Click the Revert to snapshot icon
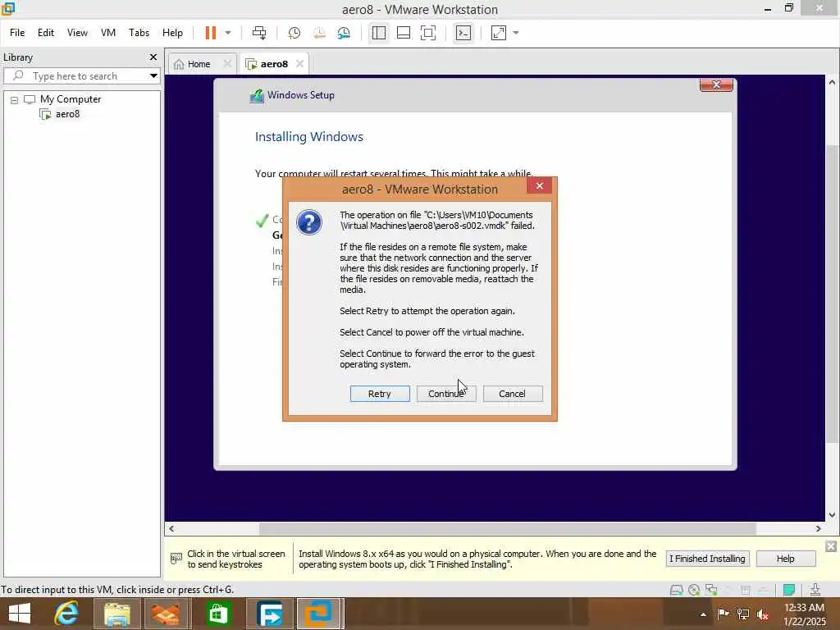This screenshot has height=630, width=840. tap(319, 33)
